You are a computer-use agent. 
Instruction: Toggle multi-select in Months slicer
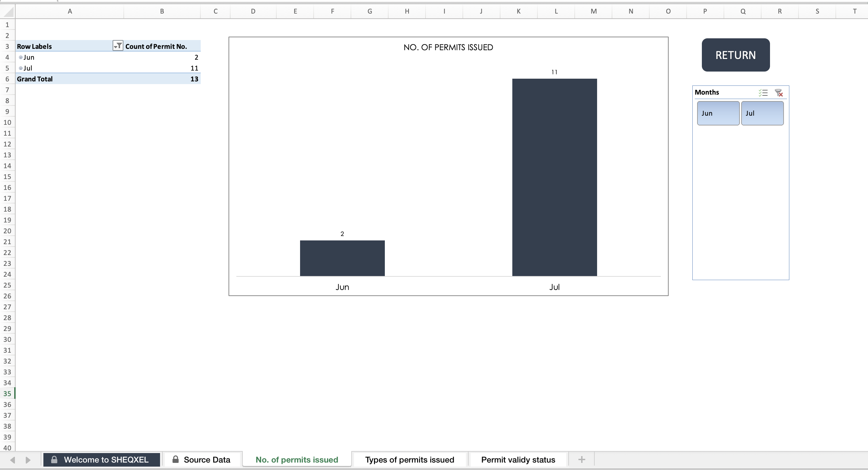763,93
